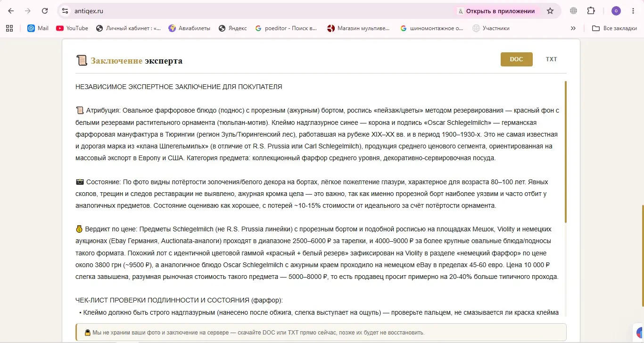Open Chrome three-dot menu
The width and height of the screenshot is (644, 343).
633,11
